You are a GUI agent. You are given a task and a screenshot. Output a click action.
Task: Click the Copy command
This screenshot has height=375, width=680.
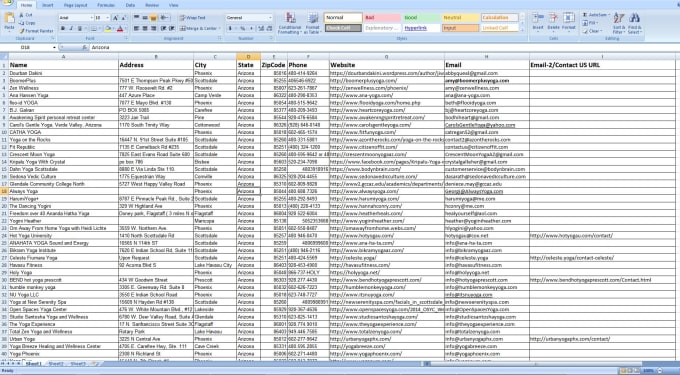pyautogui.click(x=27, y=23)
